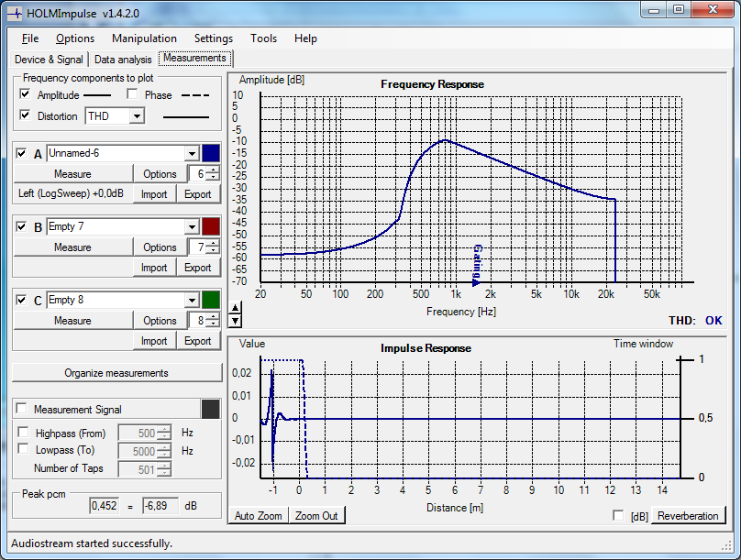Click Auto Zoom button

coord(258,516)
